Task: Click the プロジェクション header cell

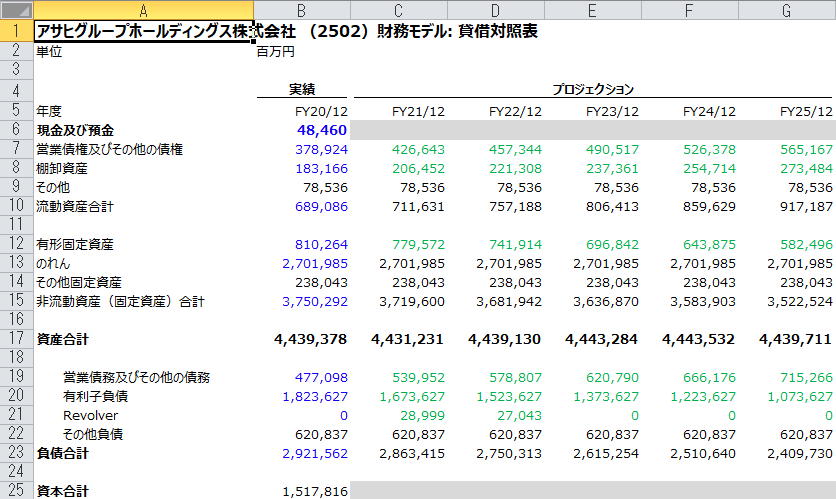Action: coord(593,89)
